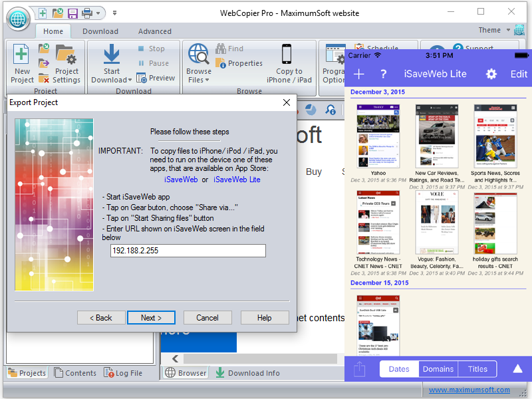The image size is (532, 399).
Task: Click the horizontal scrollbar left arrow
Action: pos(176,358)
